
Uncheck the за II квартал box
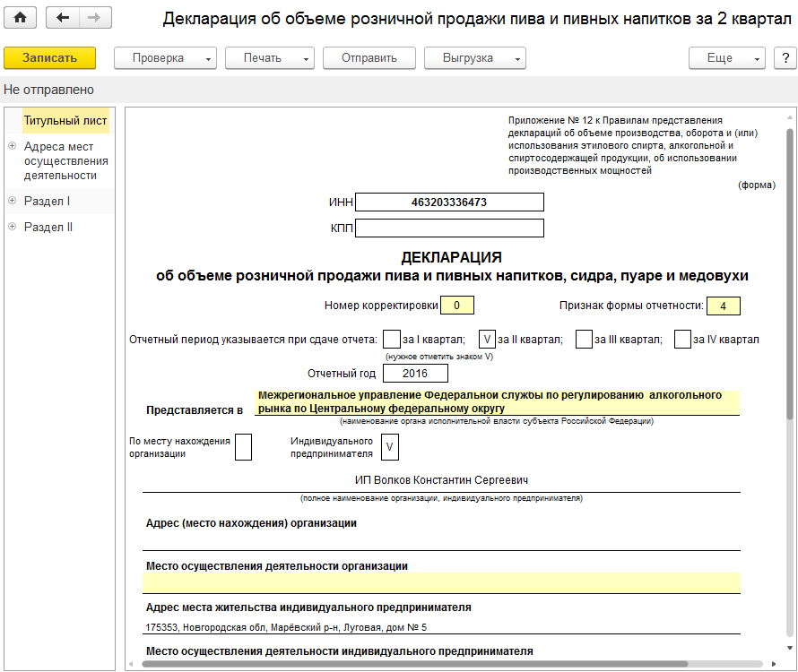(x=487, y=340)
